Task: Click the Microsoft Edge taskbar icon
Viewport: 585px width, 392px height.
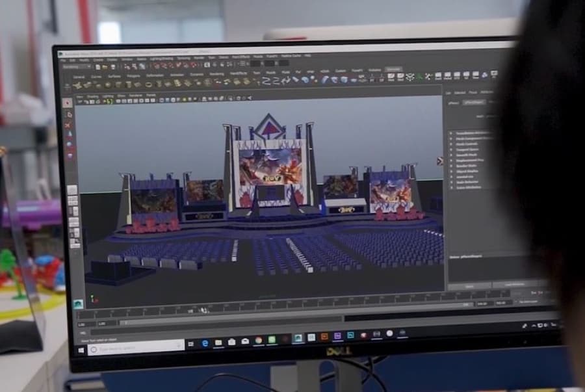Action: tap(206, 342)
